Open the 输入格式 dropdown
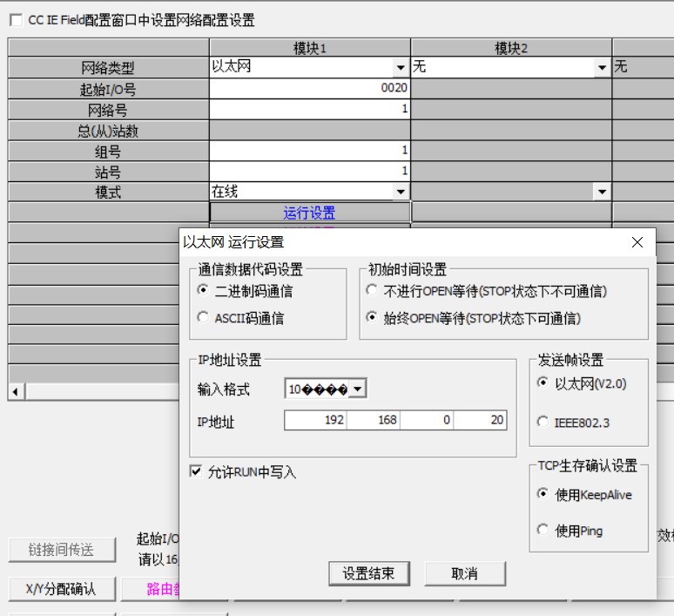Image resolution: width=674 pixels, height=616 pixels. [358, 389]
